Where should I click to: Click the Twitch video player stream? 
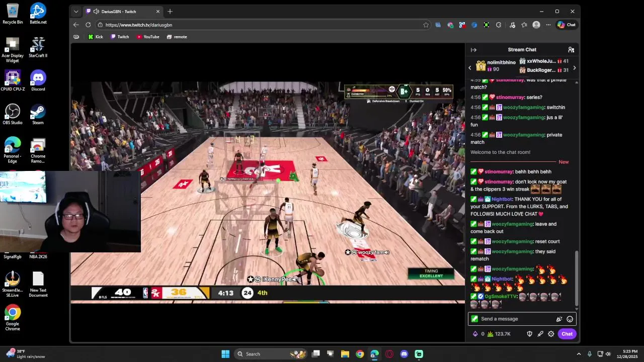point(268,193)
